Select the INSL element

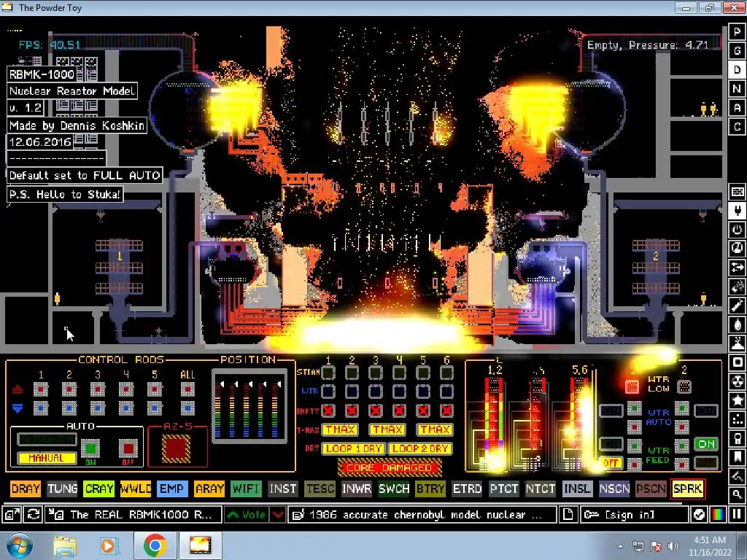point(578,489)
